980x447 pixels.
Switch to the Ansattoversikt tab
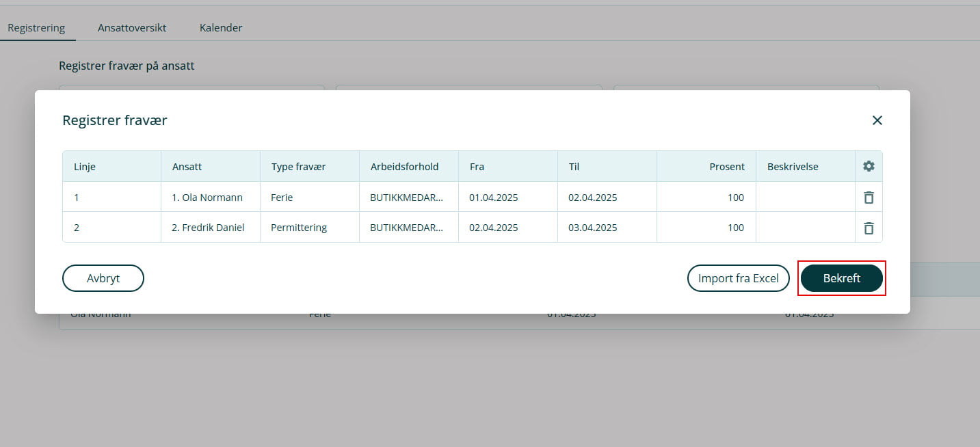click(132, 28)
